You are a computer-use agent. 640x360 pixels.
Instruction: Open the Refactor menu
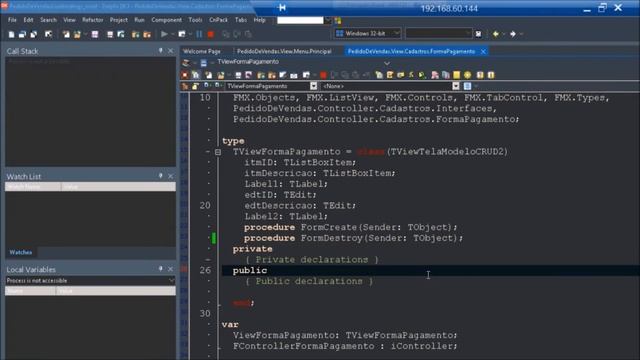tap(93, 20)
